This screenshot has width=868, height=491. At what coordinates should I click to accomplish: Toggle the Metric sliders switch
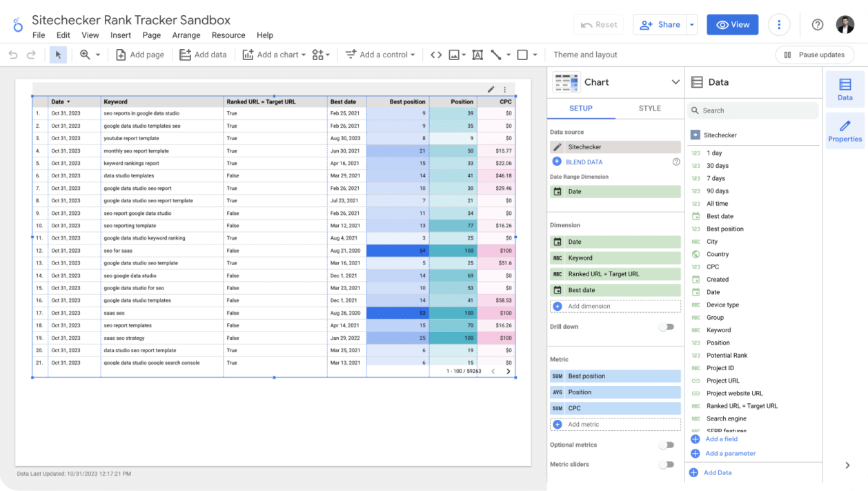point(666,464)
